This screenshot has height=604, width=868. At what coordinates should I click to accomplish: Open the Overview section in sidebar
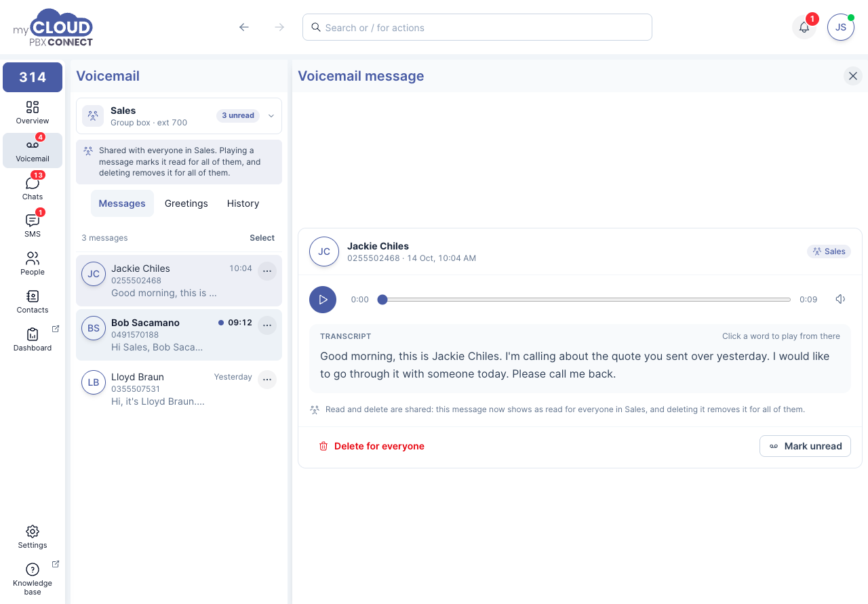tap(33, 113)
